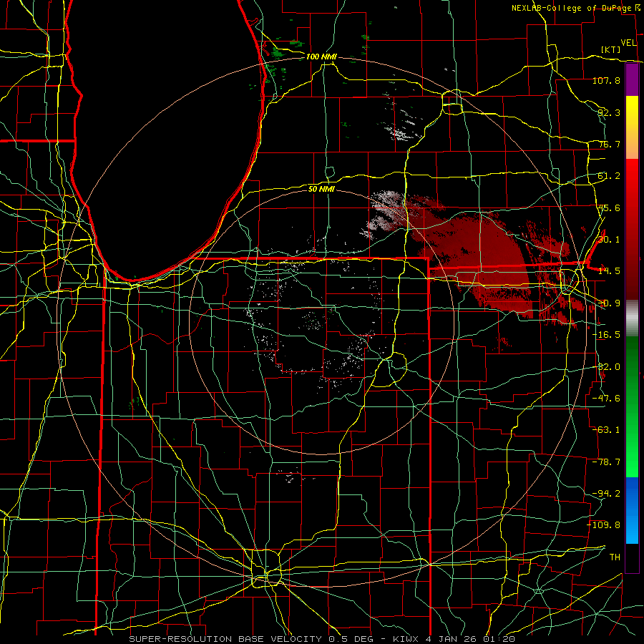Select the 76.7 value on the velocity scale
The image size is (644, 644).
click(x=609, y=144)
